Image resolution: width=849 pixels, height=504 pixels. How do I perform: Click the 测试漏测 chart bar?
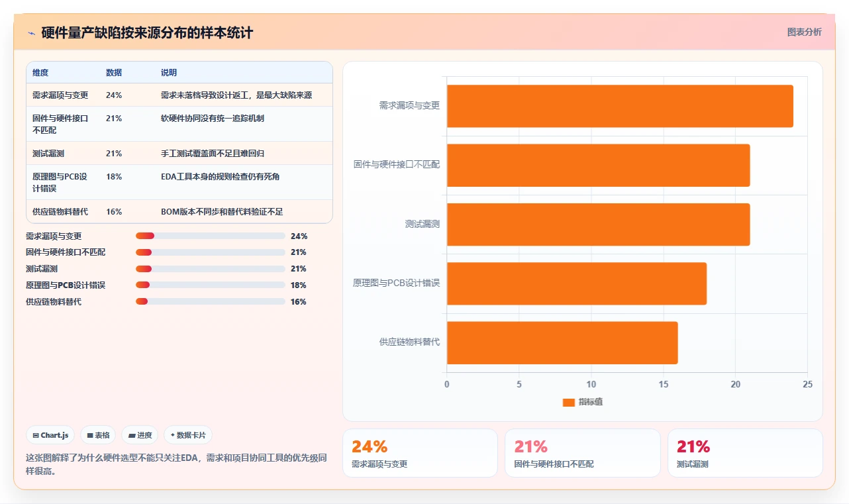coord(598,224)
